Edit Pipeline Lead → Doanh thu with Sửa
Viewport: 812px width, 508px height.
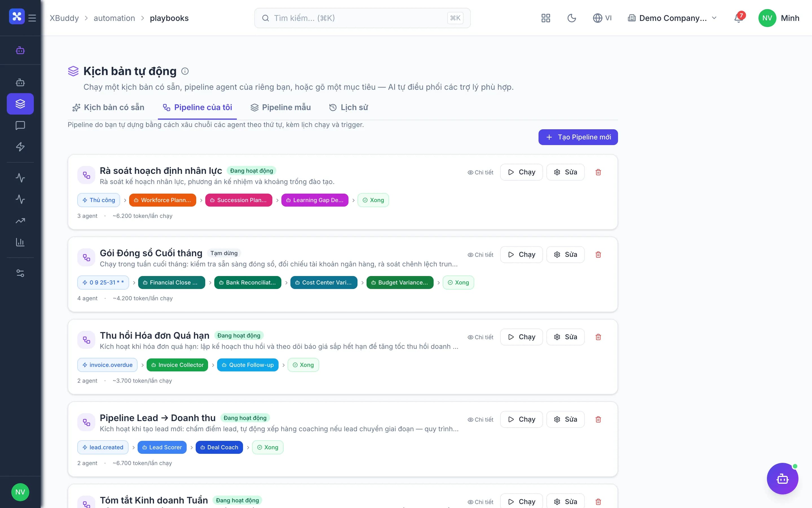click(x=565, y=419)
